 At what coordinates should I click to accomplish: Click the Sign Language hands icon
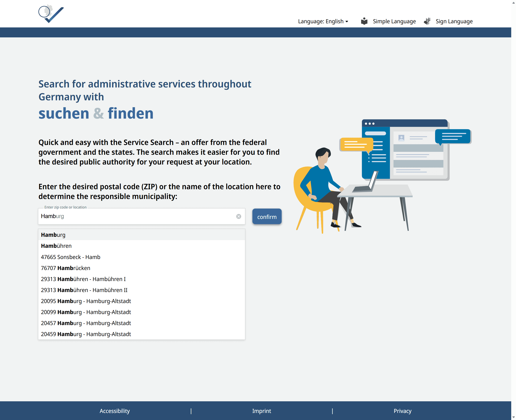[427, 21]
